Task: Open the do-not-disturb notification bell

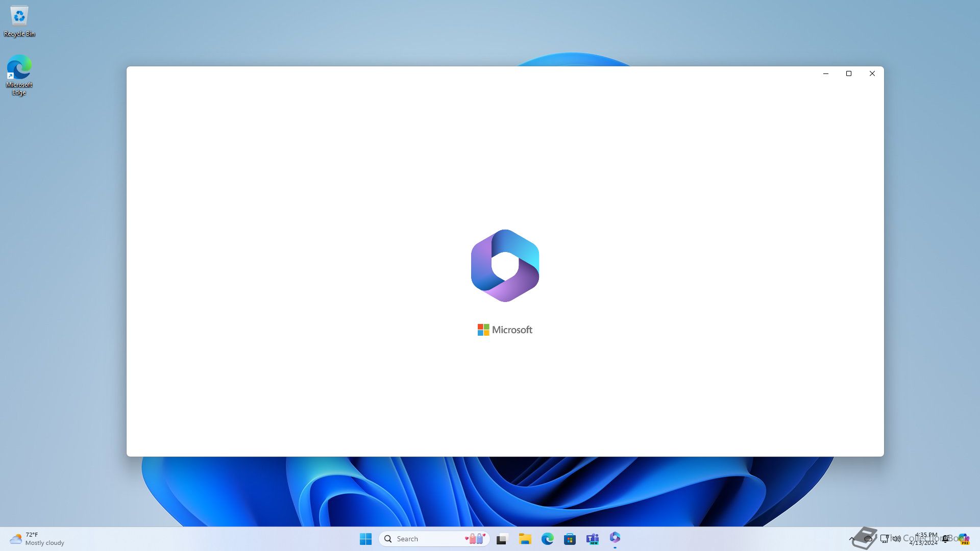Action: tap(946, 539)
